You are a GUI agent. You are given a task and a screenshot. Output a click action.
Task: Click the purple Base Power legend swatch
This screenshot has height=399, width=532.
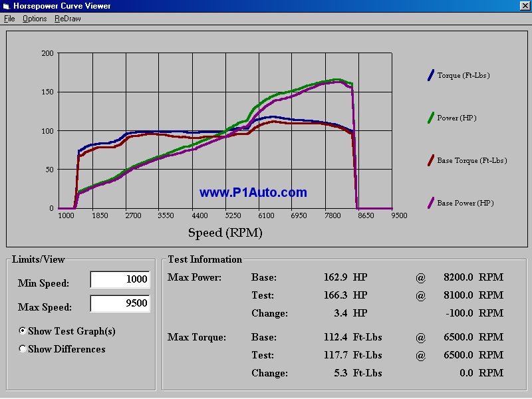[430, 203]
